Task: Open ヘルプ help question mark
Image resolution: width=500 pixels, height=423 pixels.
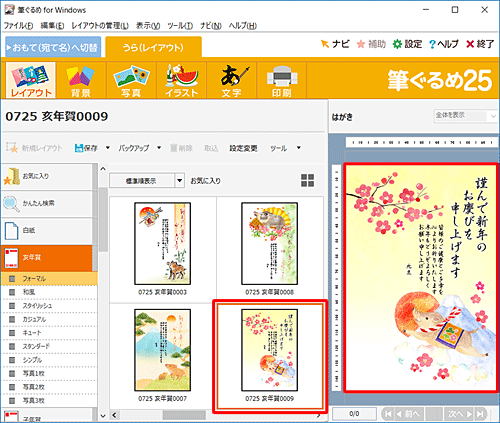Action: 444,44
